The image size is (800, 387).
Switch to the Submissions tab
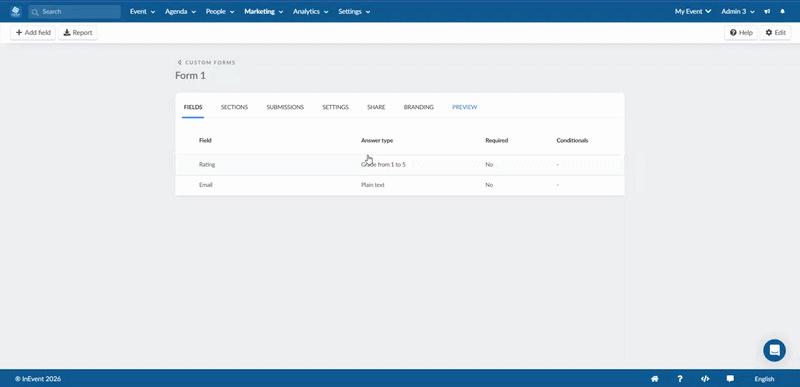pyautogui.click(x=285, y=107)
